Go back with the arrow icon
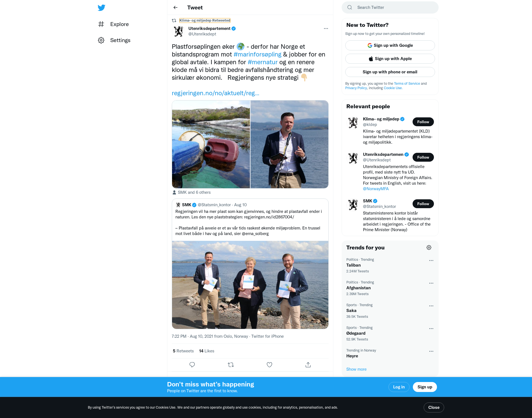Viewport: 532px width, 418px height. [x=175, y=7]
